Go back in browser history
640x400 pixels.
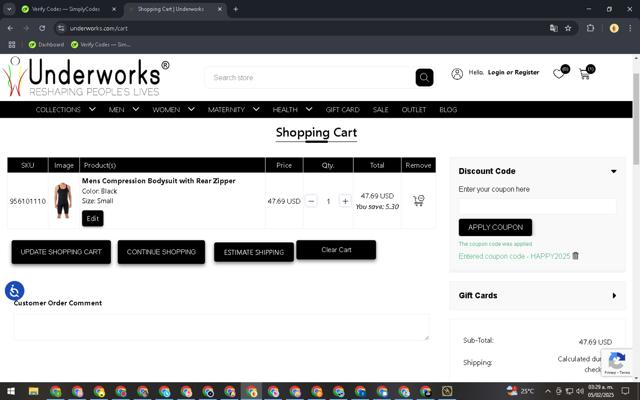10,28
